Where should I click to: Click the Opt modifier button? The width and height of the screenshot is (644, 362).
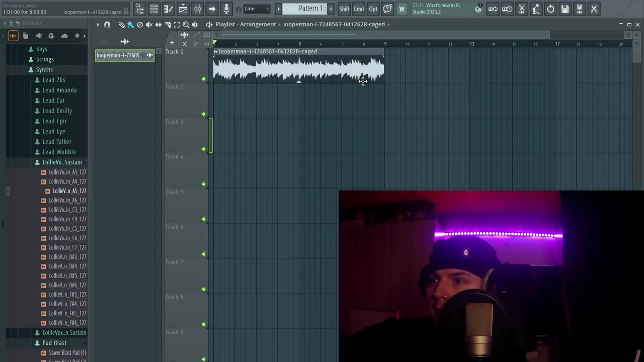373,9
